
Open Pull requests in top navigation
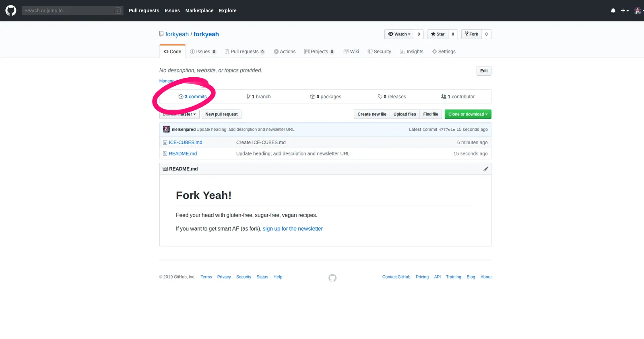pos(144,10)
